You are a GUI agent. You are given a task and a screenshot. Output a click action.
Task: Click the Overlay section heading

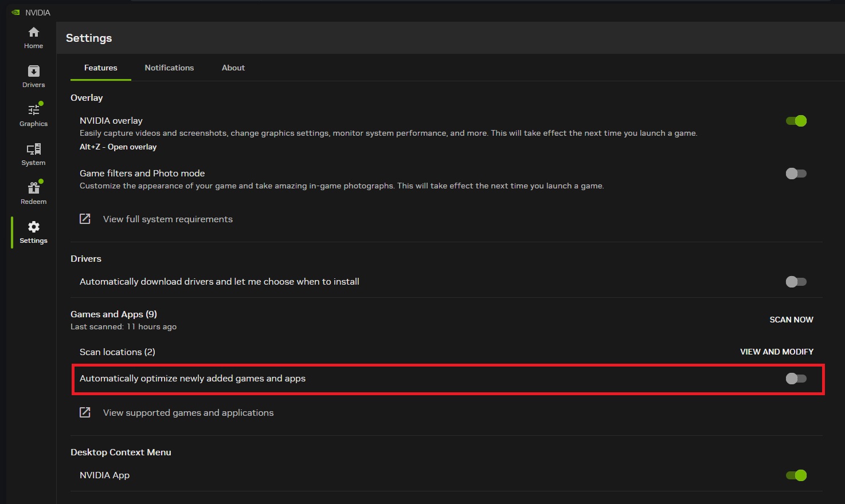87,98
